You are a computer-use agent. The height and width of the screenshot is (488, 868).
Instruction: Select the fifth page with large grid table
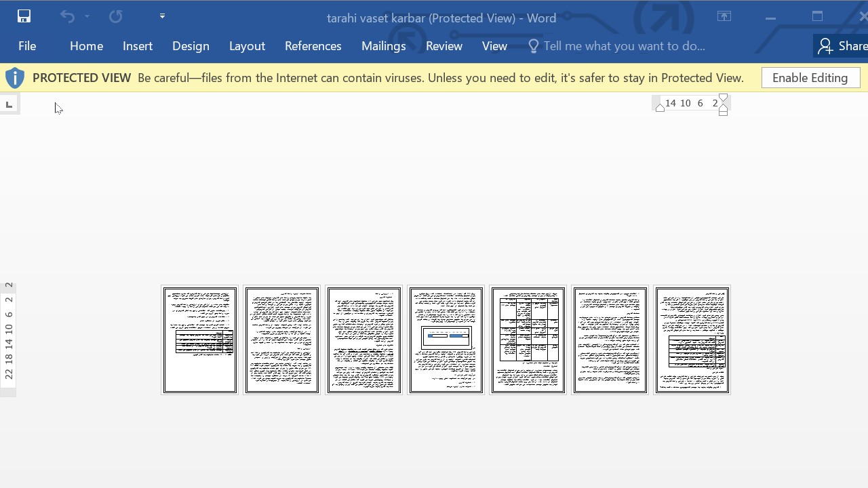(x=528, y=340)
